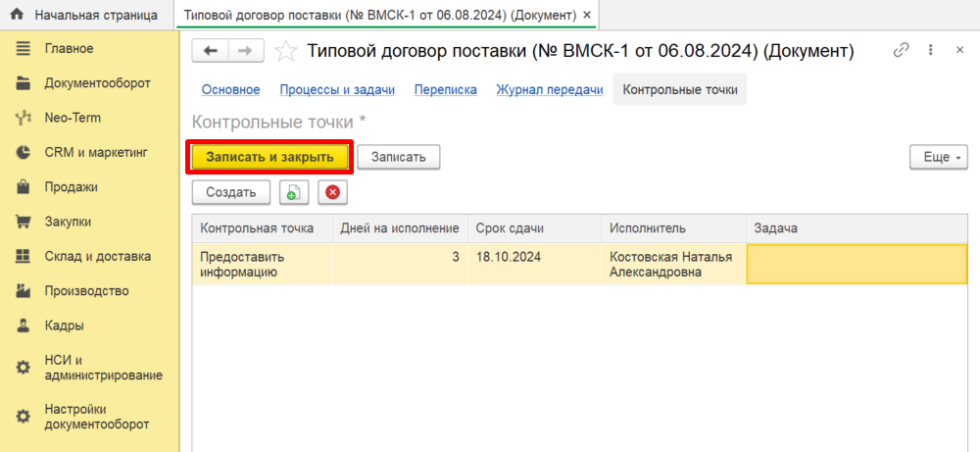Select the Типовой договор поставки document tab

387,15
